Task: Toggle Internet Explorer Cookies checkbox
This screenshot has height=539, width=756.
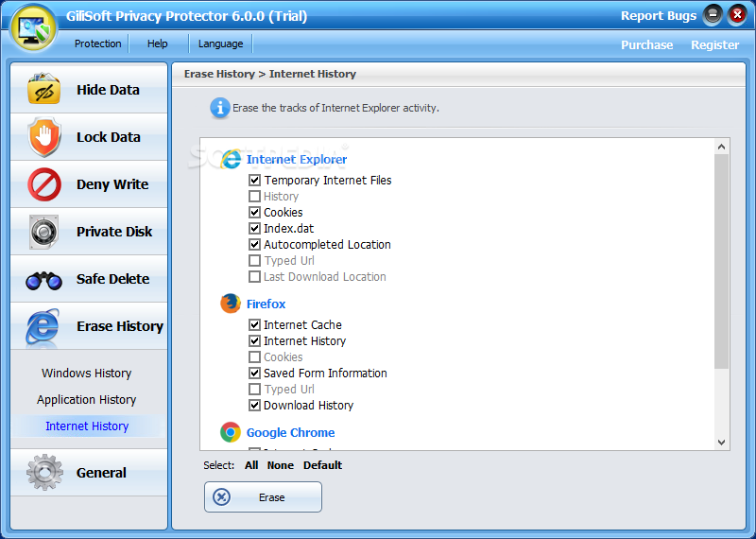Action: click(x=254, y=213)
